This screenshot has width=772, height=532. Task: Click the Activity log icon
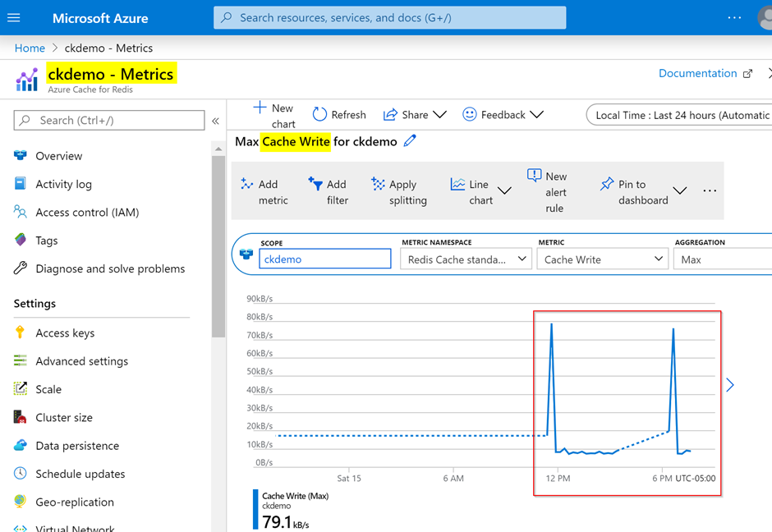(x=21, y=184)
